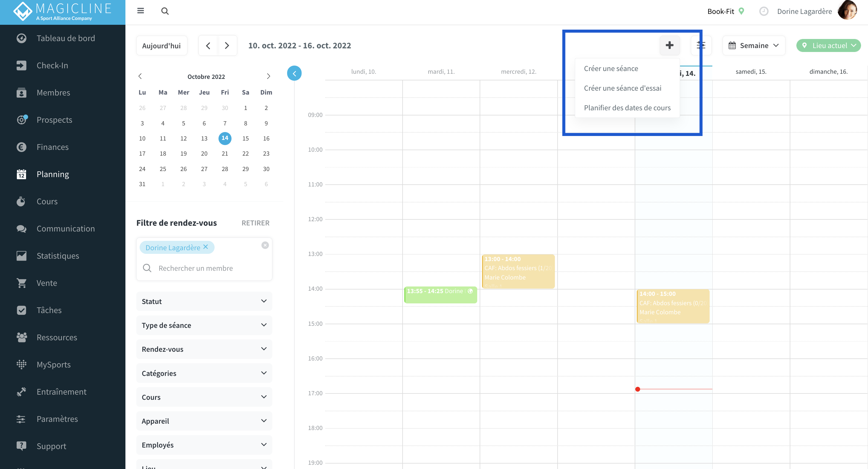Open 14:00 - 15:00 Abdos fessiers class
This screenshot has height=469, width=868.
pyautogui.click(x=673, y=306)
